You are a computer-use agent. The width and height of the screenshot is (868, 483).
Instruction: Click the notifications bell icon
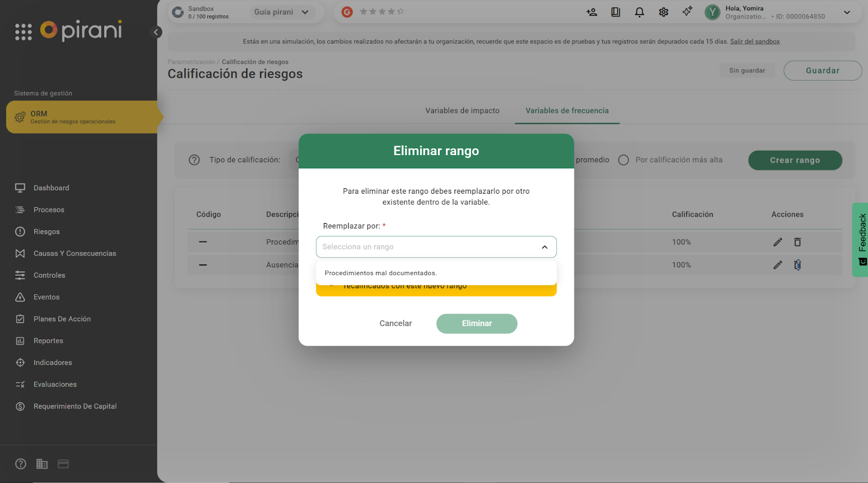click(x=640, y=12)
